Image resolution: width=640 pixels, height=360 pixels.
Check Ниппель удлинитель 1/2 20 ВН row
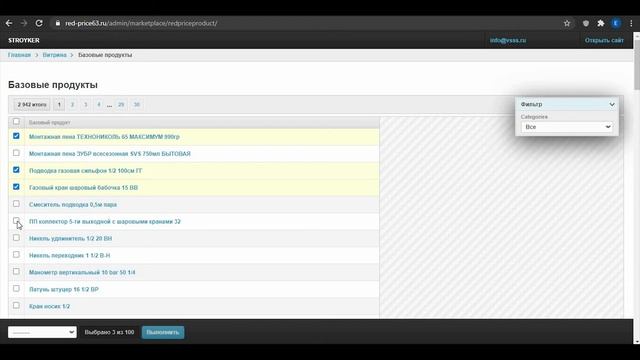tap(16, 238)
